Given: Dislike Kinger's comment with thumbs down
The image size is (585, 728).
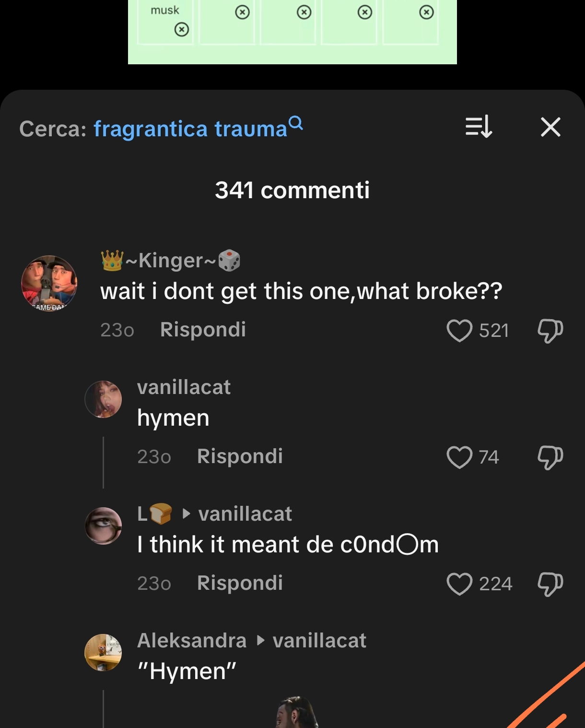Looking at the screenshot, I should click(x=550, y=330).
